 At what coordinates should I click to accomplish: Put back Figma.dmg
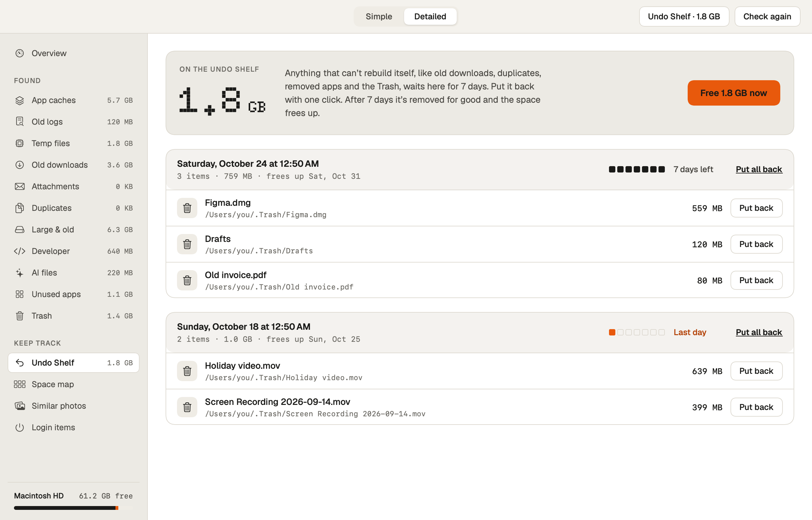pos(756,208)
